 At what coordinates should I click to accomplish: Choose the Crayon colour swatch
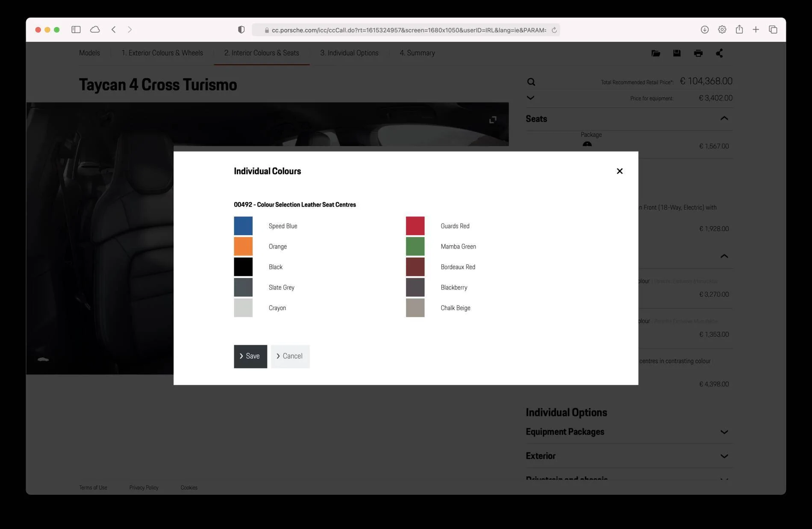click(x=243, y=308)
